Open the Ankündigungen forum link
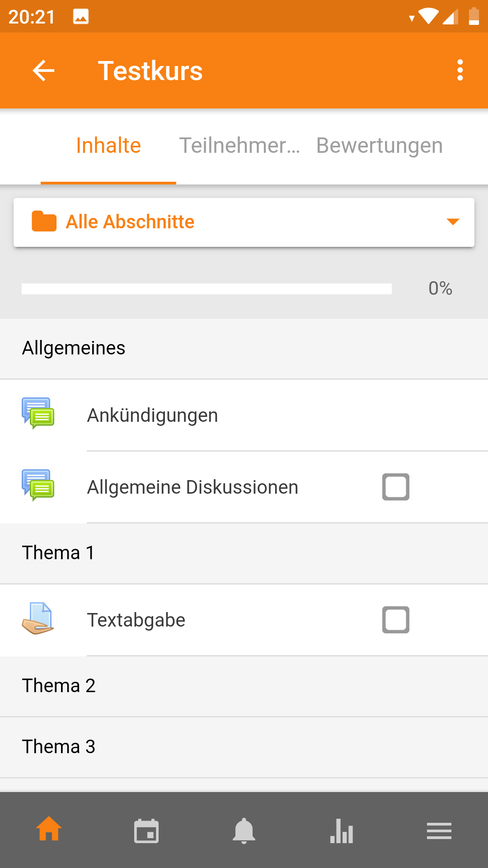 pos(153,415)
